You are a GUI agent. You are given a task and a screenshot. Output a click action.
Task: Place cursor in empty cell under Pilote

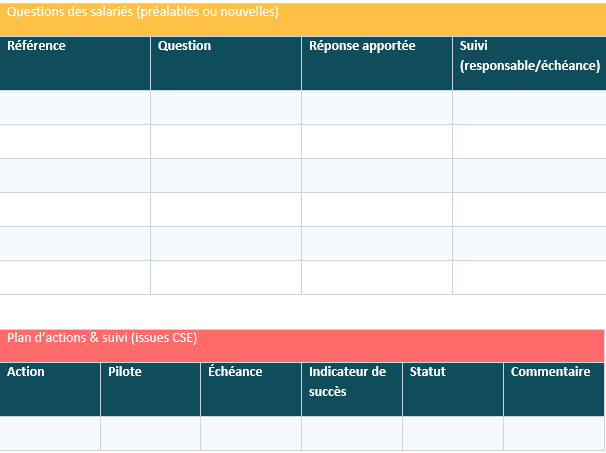point(151,433)
